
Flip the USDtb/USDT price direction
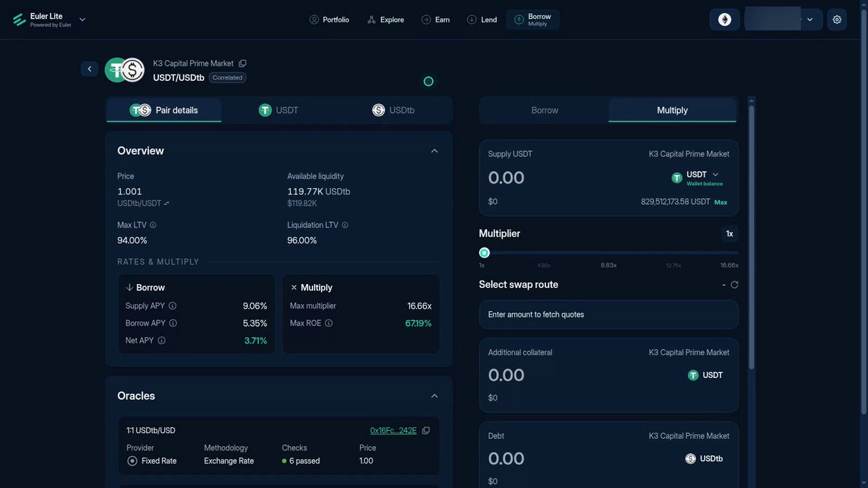pyautogui.click(x=166, y=204)
